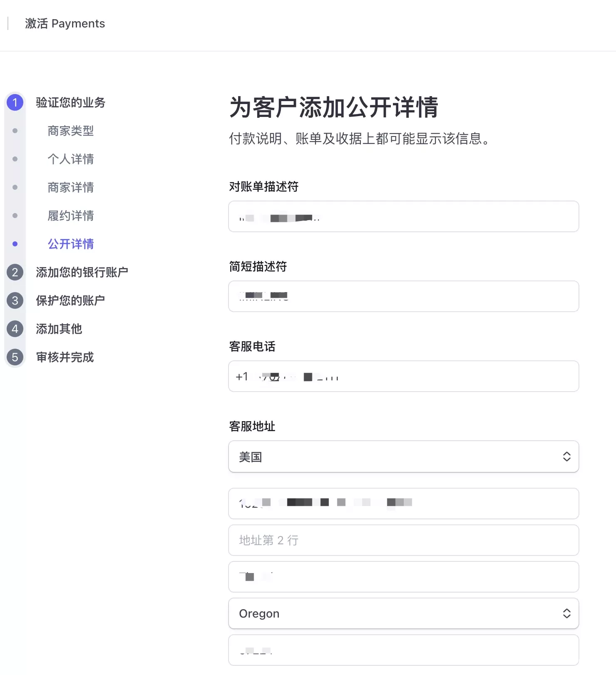Click into the 客服电话 phone field
This screenshot has height=675, width=616.
click(x=403, y=376)
